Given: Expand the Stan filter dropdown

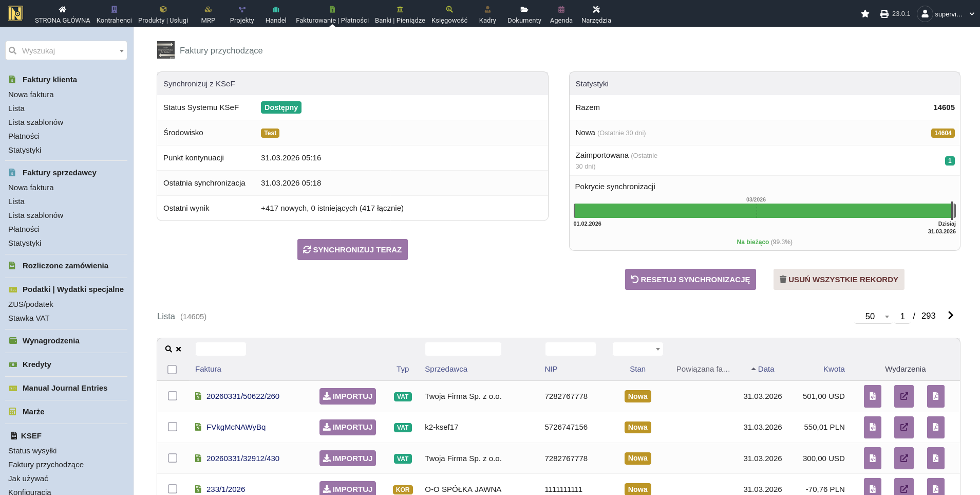Looking at the screenshot, I should pyautogui.click(x=637, y=349).
